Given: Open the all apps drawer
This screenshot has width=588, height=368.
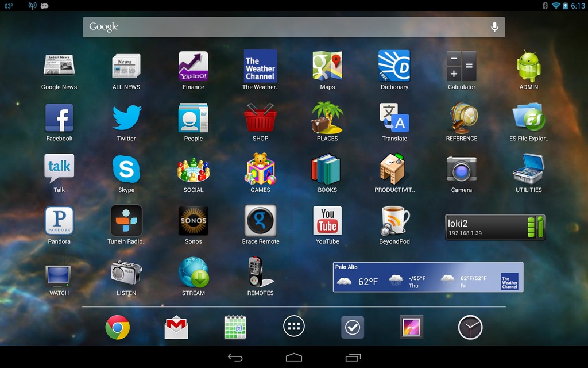Looking at the screenshot, I should coord(294,327).
